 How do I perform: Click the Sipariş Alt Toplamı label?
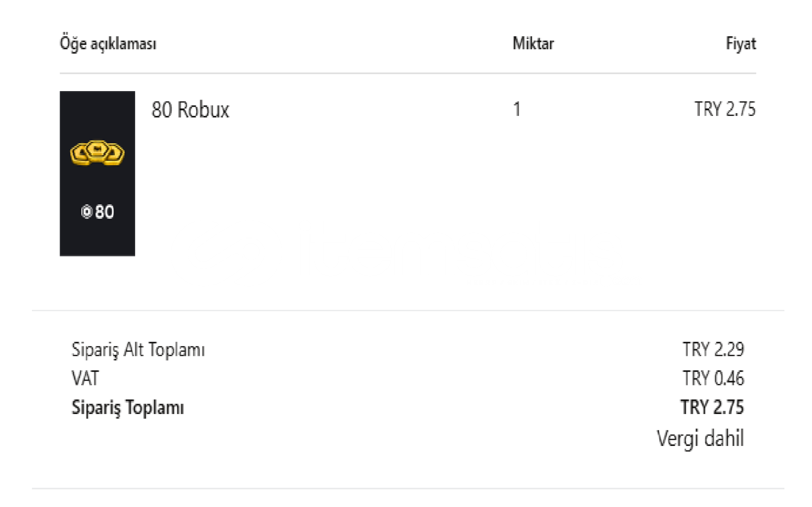pos(138,350)
